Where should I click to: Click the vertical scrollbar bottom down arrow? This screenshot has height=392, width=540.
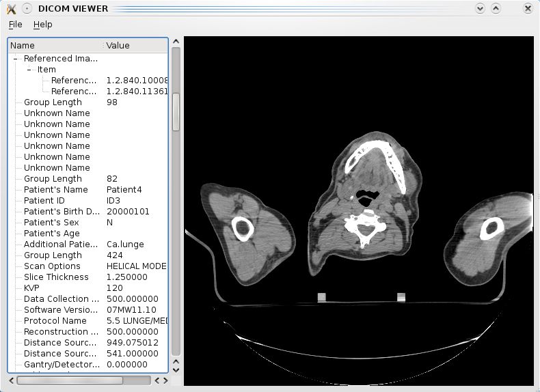[x=176, y=370]
